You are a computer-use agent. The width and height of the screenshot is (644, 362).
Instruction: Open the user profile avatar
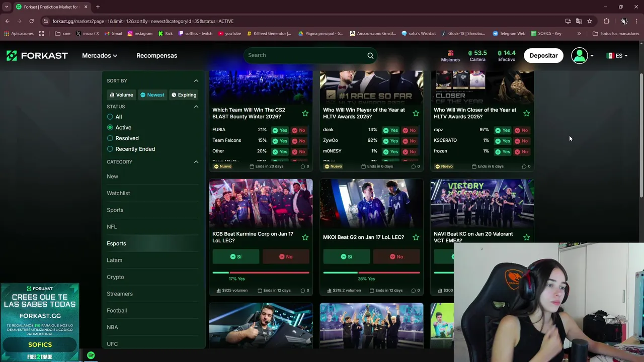pos(580,55)
